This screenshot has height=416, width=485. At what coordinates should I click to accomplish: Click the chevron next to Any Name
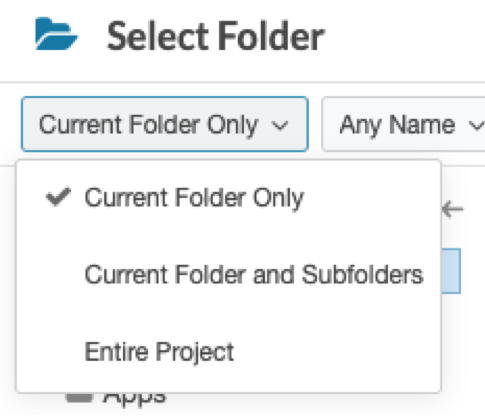pos(477,126)
